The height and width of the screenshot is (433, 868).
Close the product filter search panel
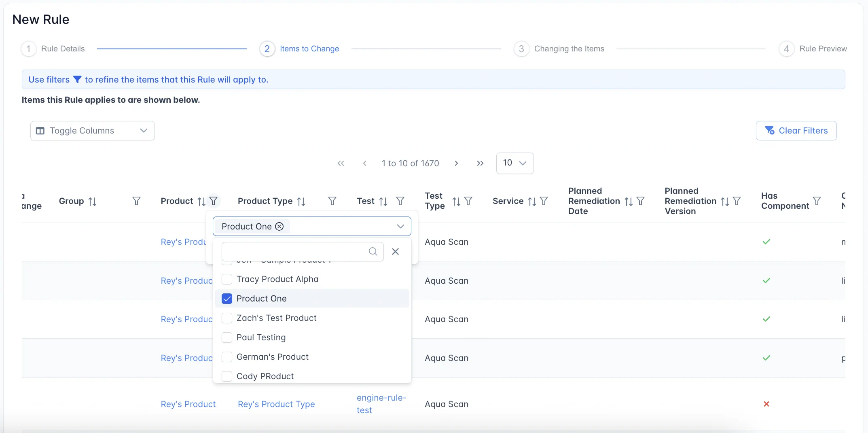[395, 252]
